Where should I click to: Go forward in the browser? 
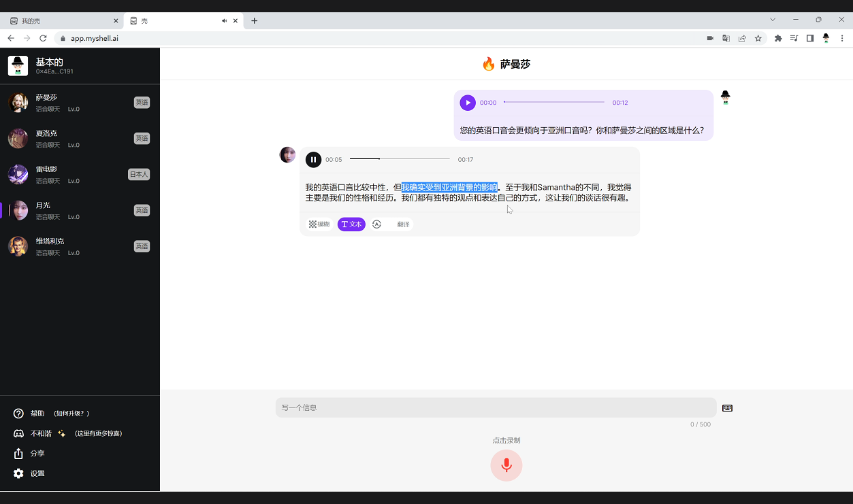27,38
